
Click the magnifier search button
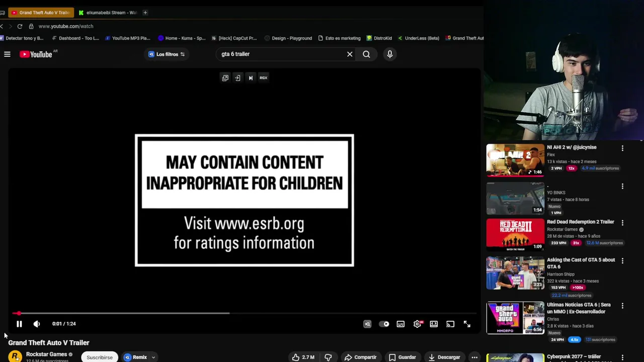pos(366,54)
